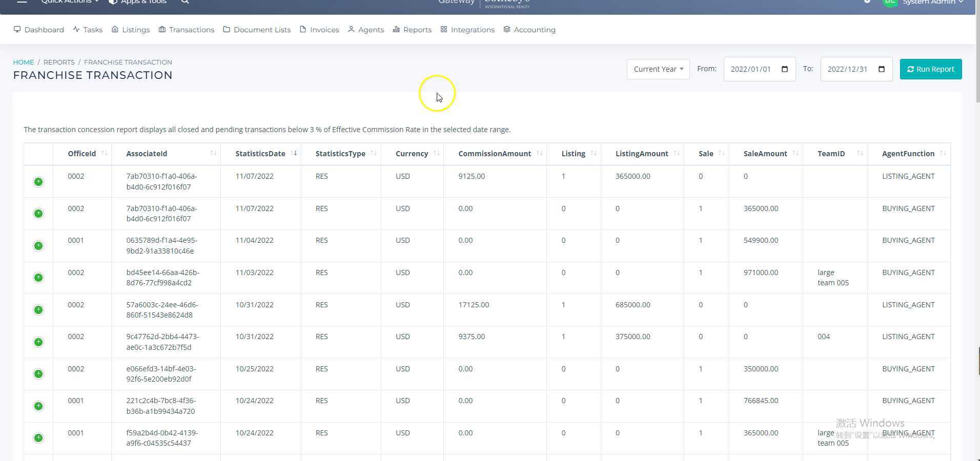Open the Current Year range dropdown
980x461 pixels.
point(658,69)
